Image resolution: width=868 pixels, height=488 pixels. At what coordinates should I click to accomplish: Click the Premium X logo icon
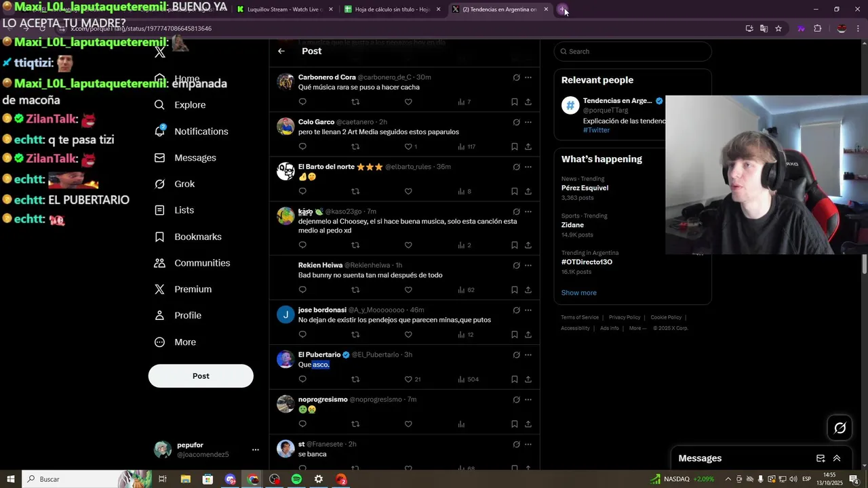[x=160, y=289]
